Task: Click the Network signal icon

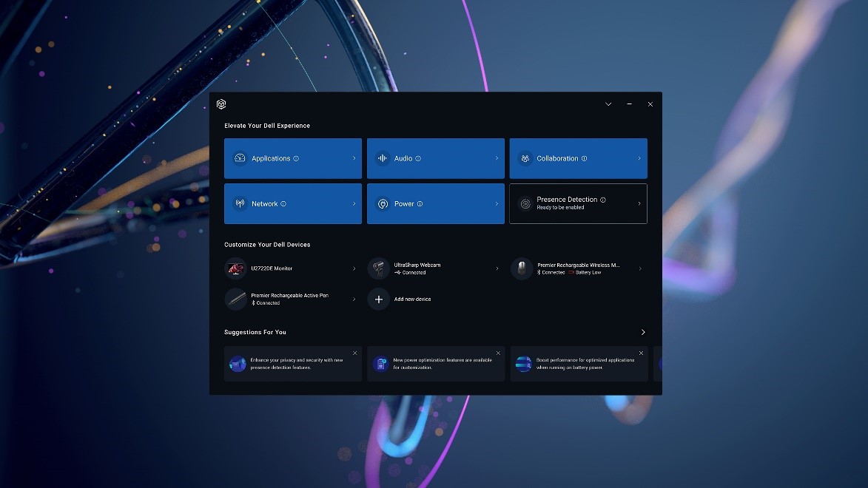Action: coord(240,204)
